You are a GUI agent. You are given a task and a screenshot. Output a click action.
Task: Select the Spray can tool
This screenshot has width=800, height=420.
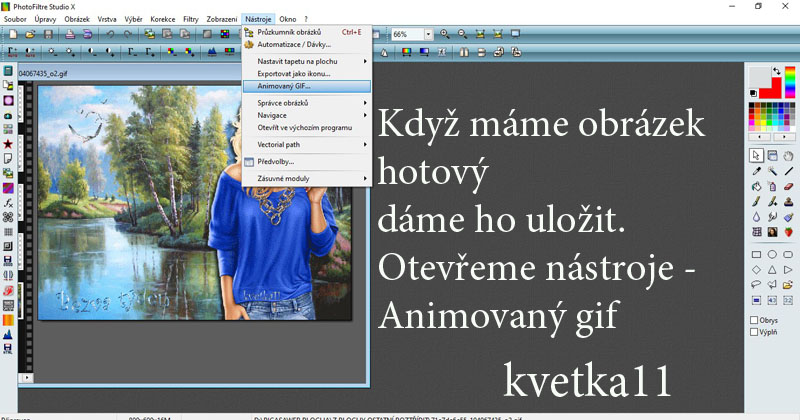pyautogui.click(x=772, y=187)
